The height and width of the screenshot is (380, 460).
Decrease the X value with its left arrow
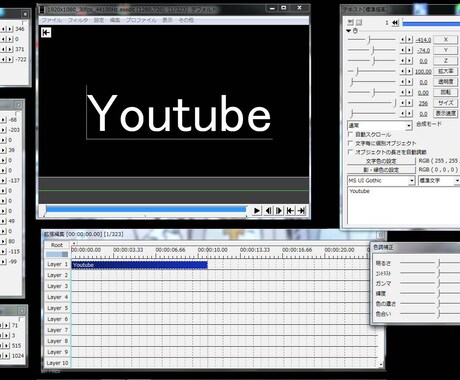(x=403, y=40)
